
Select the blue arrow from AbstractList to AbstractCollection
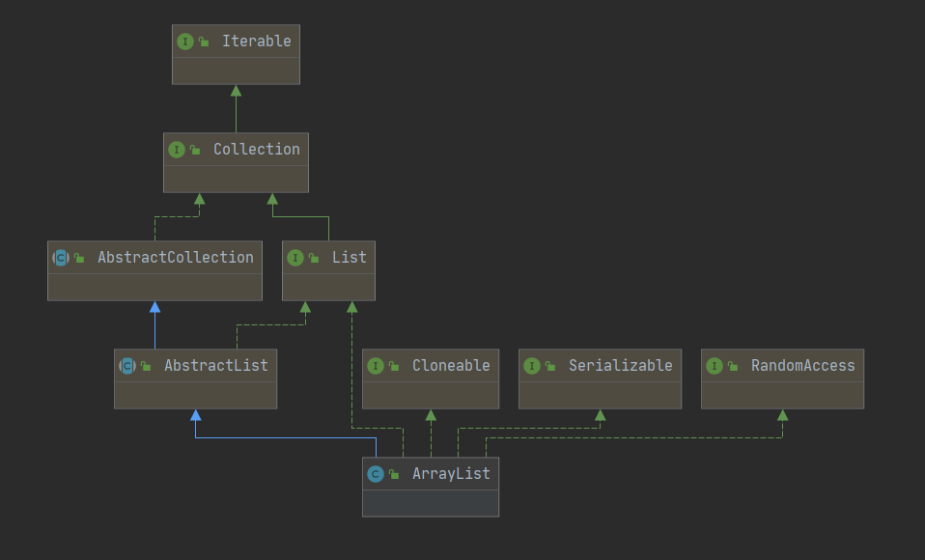(x=154, y=323)
